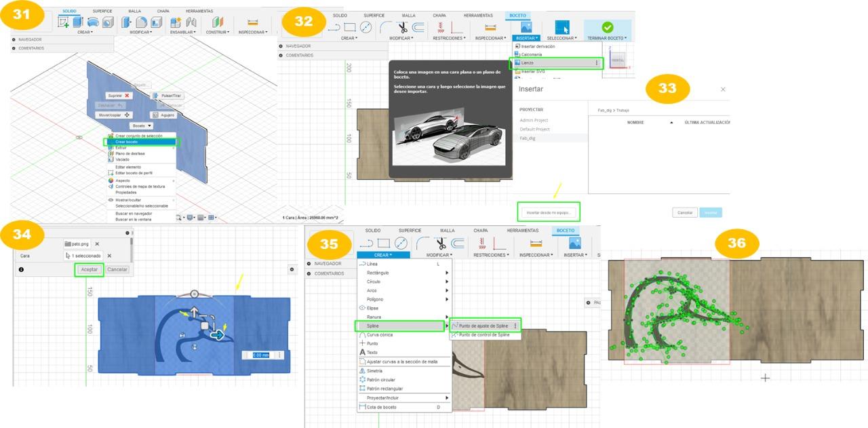The width and height of the screenshot is (868, 428).
Task: Choose Punto de control de Spline
Action: [x=486, y=335]
